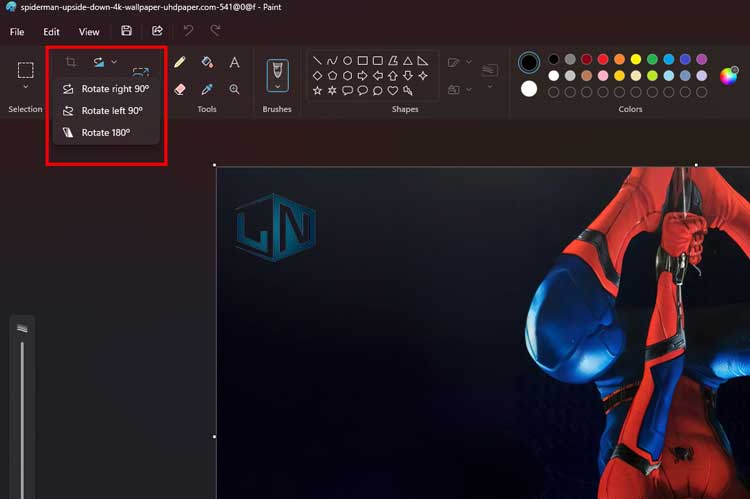Open the Edit colors wheel
This screenshot has height=499, width=750.
click(729, 76)
